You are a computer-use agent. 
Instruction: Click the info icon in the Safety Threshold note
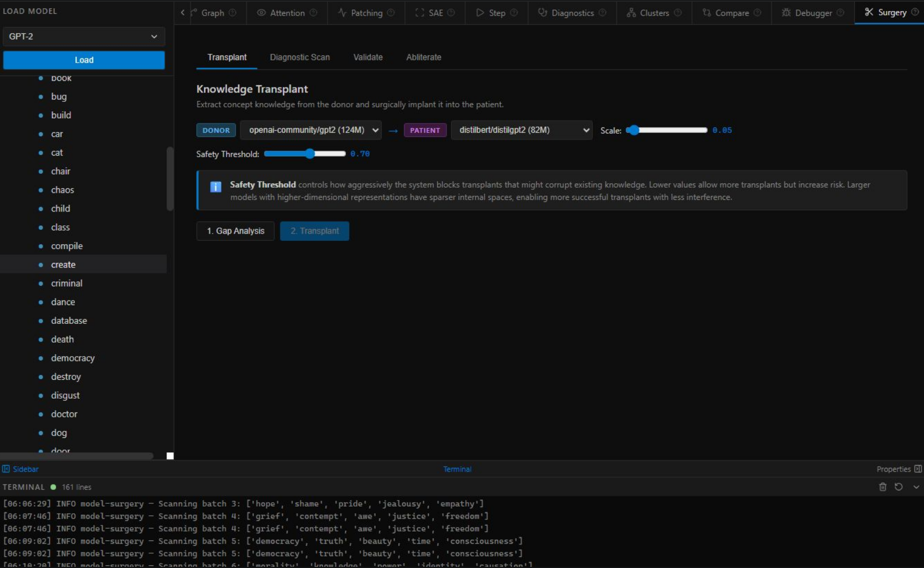point(216,187)
